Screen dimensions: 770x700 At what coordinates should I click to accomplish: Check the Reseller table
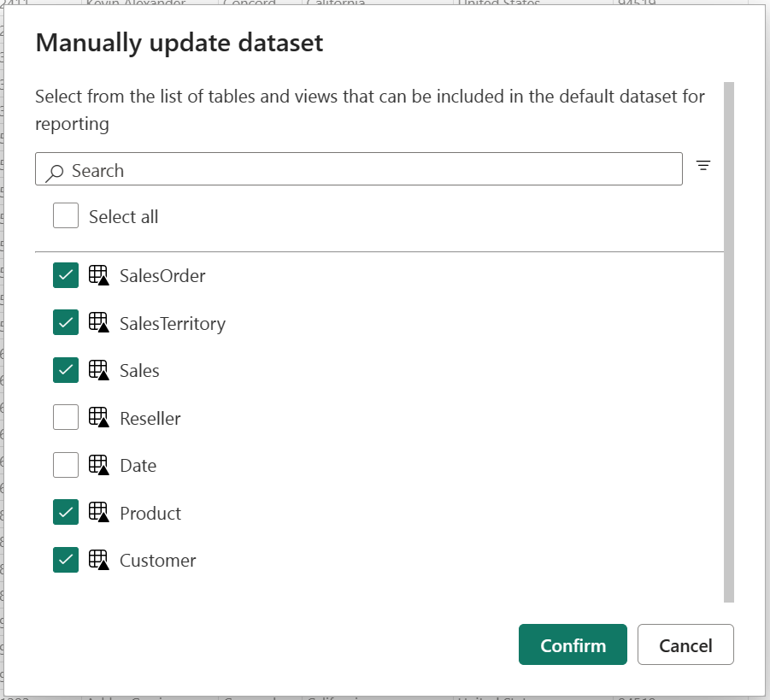point(66,418)
